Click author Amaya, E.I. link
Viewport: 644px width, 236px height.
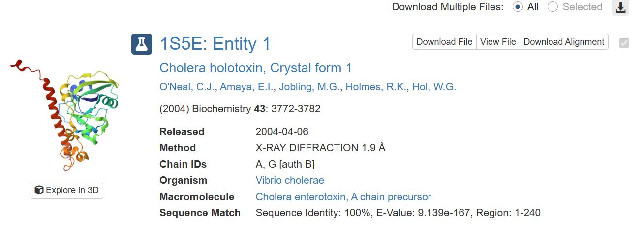(246, 87)
